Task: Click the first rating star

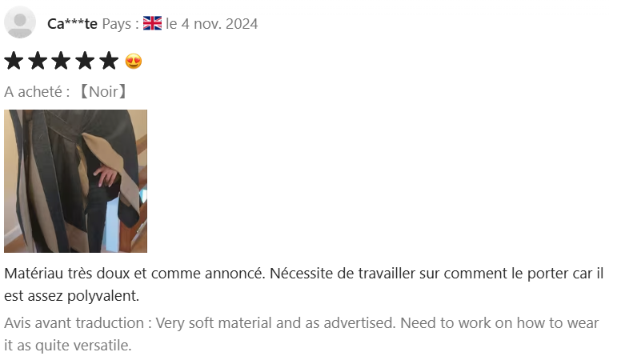Action: [x=14, y=62]
